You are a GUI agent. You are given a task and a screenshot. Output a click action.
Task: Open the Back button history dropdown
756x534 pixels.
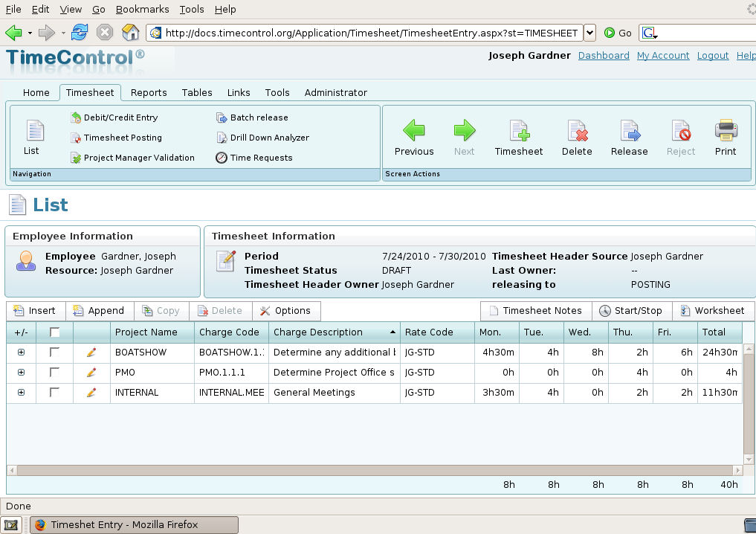pyautogui.click(x=30, y=33)
